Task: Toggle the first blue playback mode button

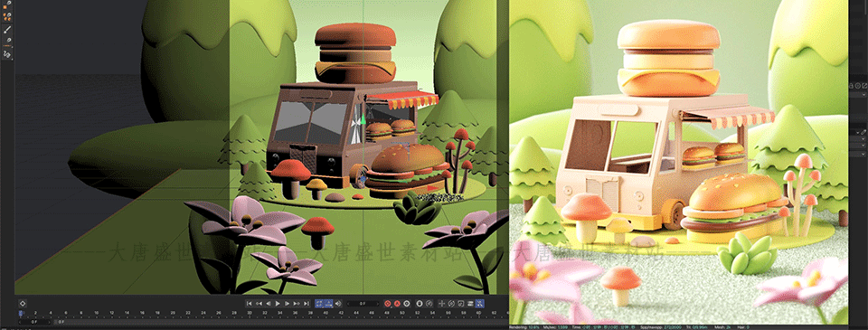Action: [319, 304]
